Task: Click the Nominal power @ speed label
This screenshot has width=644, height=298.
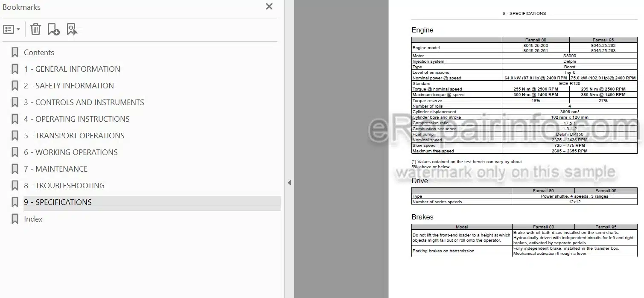Action: (437, 78)
